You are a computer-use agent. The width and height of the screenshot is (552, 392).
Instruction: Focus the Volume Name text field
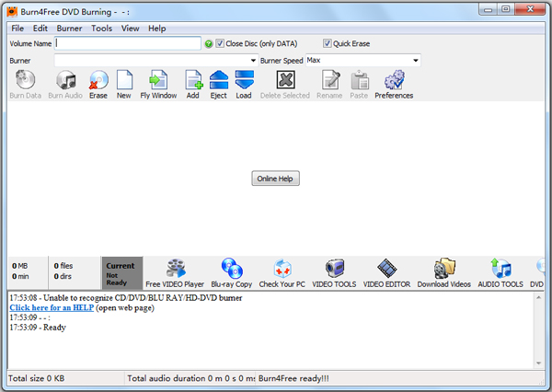pyautogui.click(x=128, y=43)
